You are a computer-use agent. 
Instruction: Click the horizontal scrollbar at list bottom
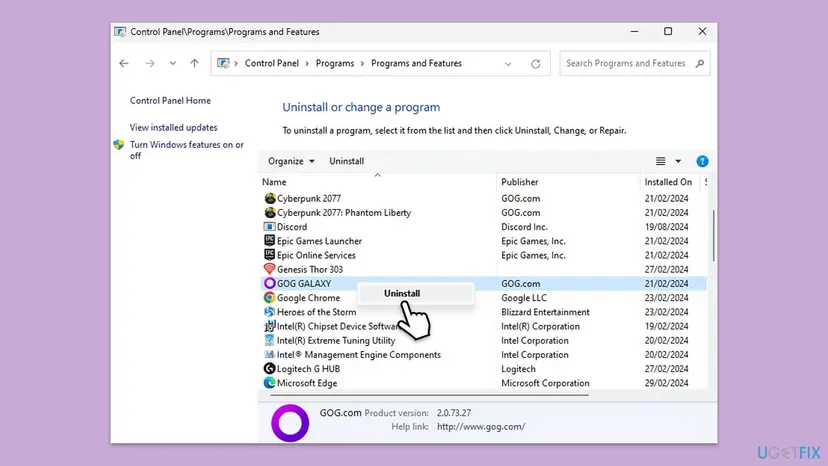point(429,395)
